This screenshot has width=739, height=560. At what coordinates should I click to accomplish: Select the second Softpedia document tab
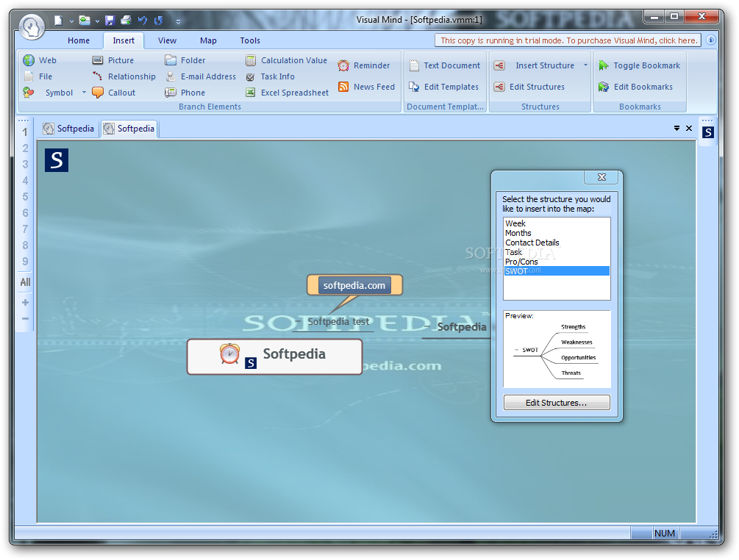click(x=129, y=129)
